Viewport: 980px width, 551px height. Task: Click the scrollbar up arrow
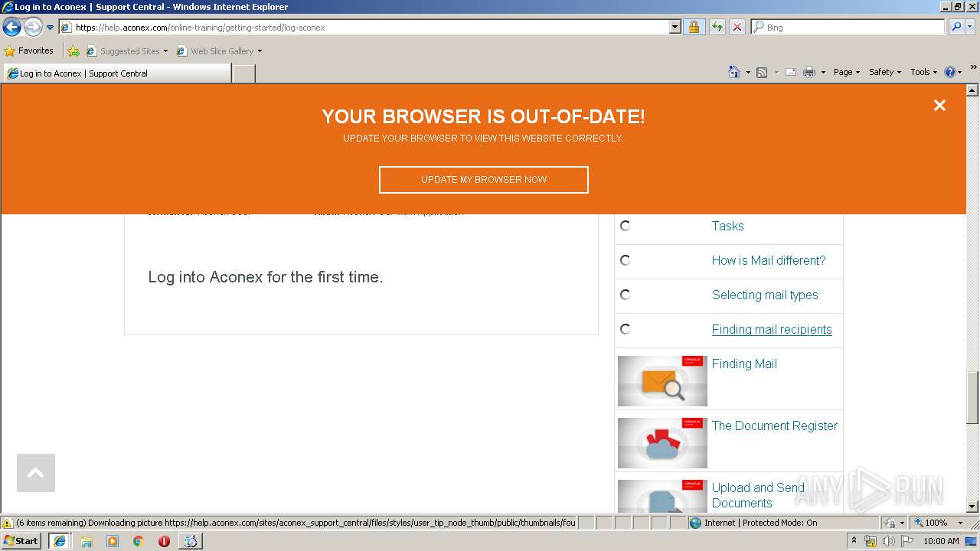(x=972, y=90)
